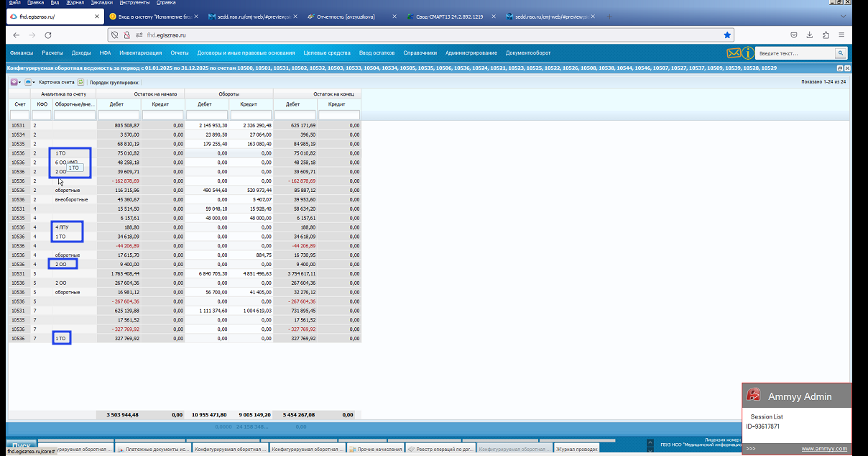The width and height of the screenshot is (868, 456).
Task: Open the Платежные документы taskbar window
Action: tap(153, 449)
